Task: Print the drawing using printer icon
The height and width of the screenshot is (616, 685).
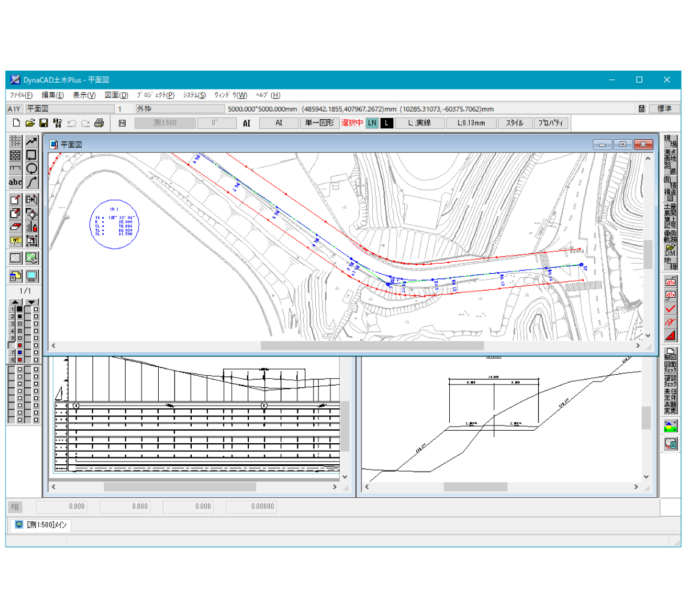Action: point(99,123)
